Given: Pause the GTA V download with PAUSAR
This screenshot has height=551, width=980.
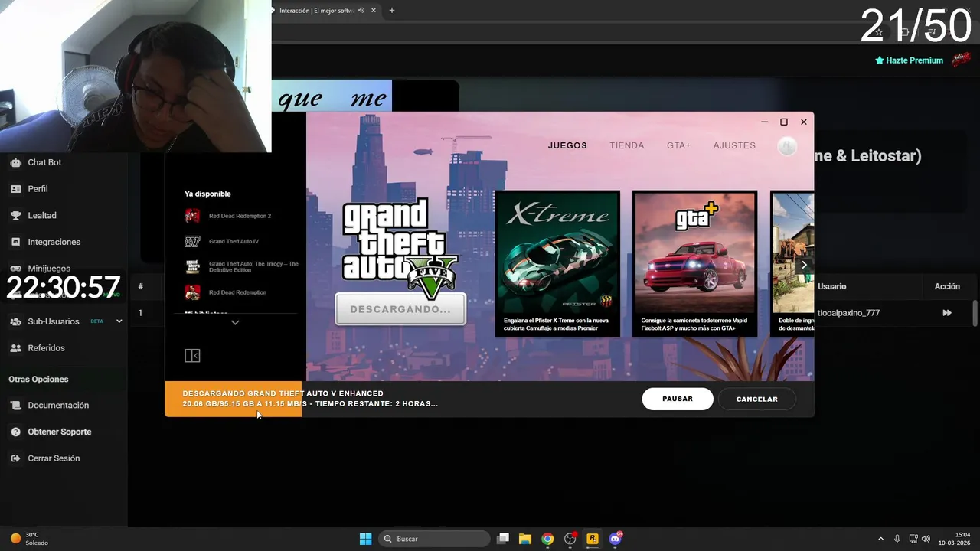Looking at the screenshot, I should click(x=678, y=399).
